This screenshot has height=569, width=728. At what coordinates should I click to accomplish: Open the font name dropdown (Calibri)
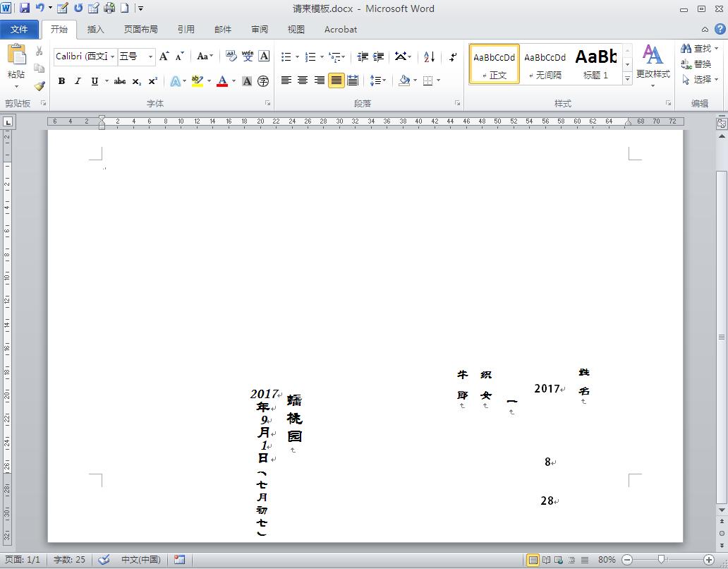112,56
